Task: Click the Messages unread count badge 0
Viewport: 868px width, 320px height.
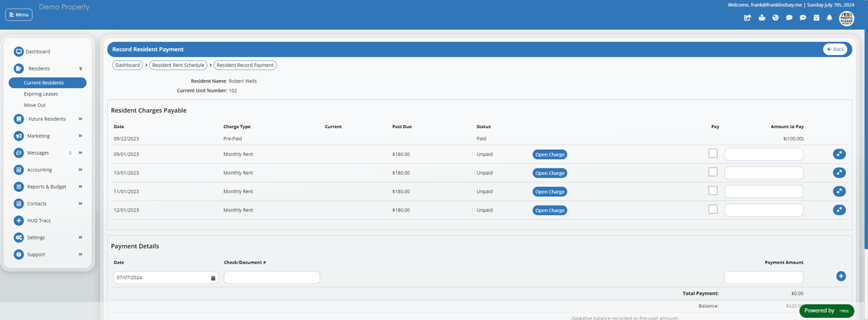Action: coord(70,153)
